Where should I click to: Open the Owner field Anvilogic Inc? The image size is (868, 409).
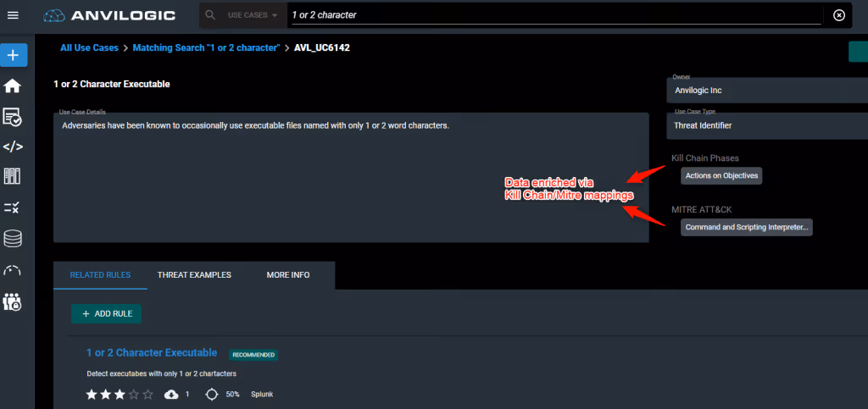tap(767, 90)
